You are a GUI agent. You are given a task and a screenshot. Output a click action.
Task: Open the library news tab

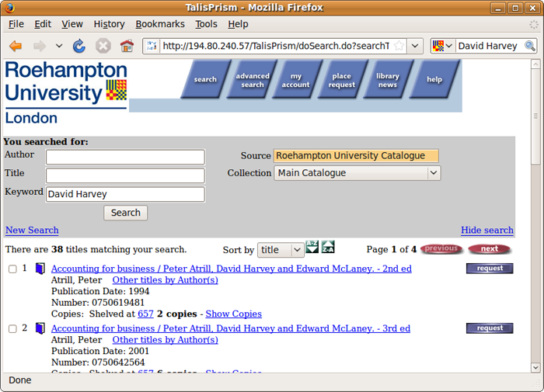tap(388, 80)
